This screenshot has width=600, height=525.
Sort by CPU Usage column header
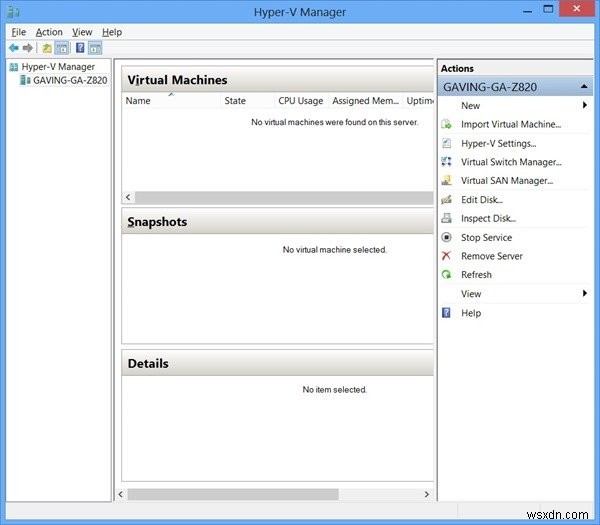pos(302,101)
